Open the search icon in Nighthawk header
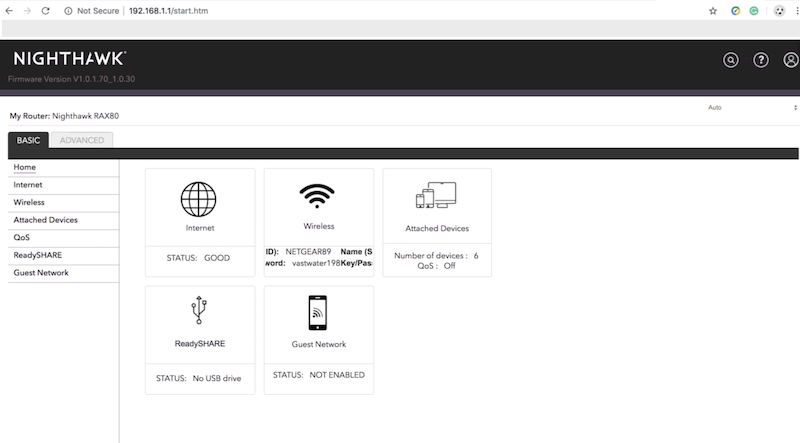Image resolution: width=800 pixels, height=443 pixels. tap(731, 60)
